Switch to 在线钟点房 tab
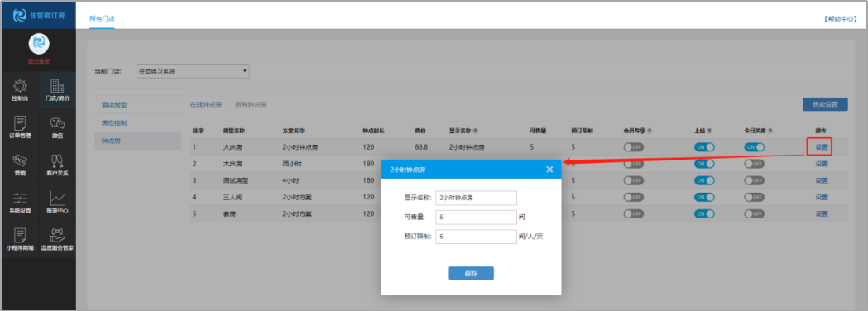 [205, 104]
